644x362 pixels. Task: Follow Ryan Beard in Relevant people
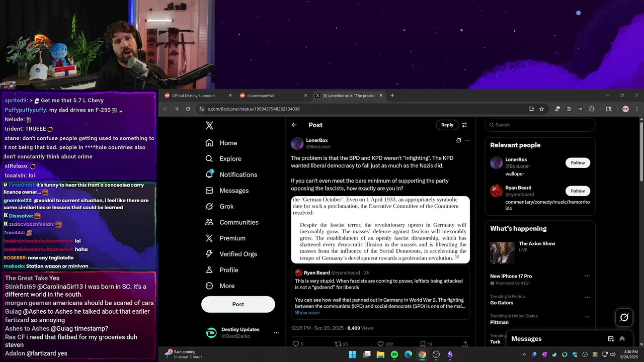[x=578, y=191]
